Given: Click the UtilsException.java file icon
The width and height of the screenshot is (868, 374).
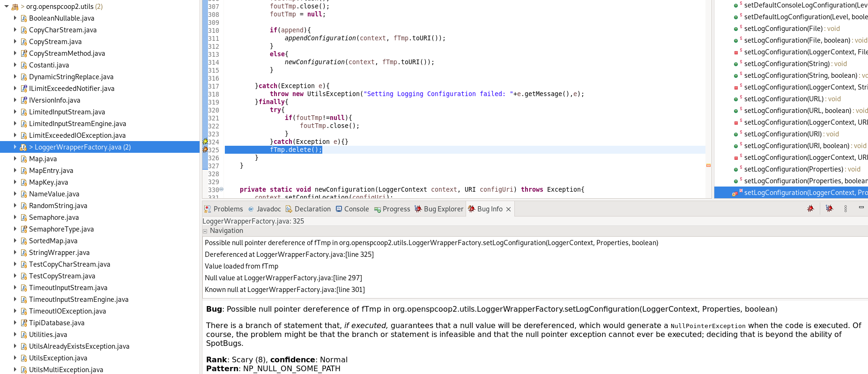Looking at the screenshot, I should pos(23,358).
